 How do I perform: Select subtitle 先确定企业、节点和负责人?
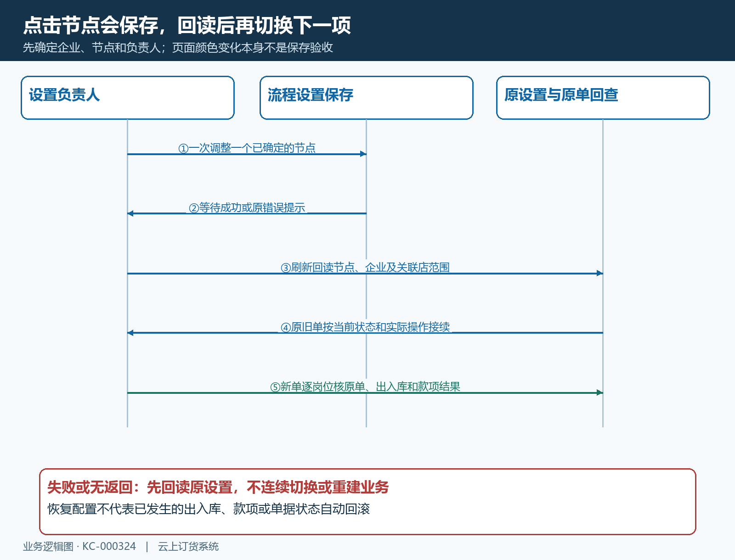91,48
